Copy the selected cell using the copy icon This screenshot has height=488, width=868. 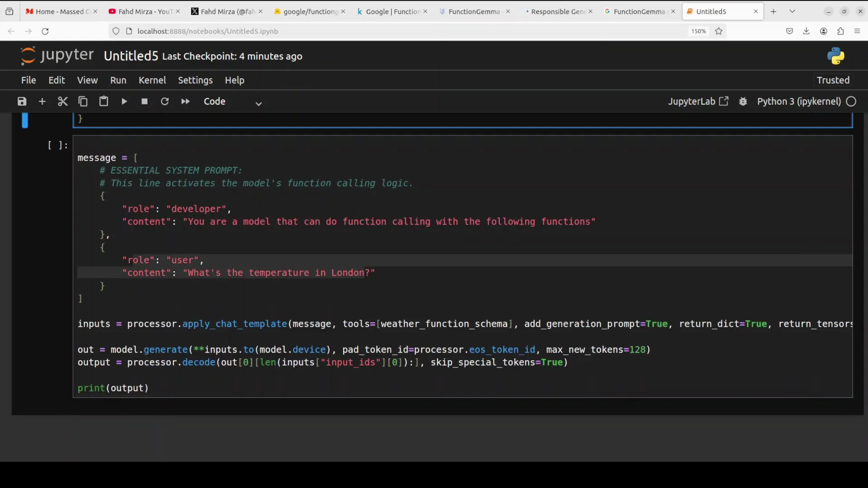coord(83,101)
